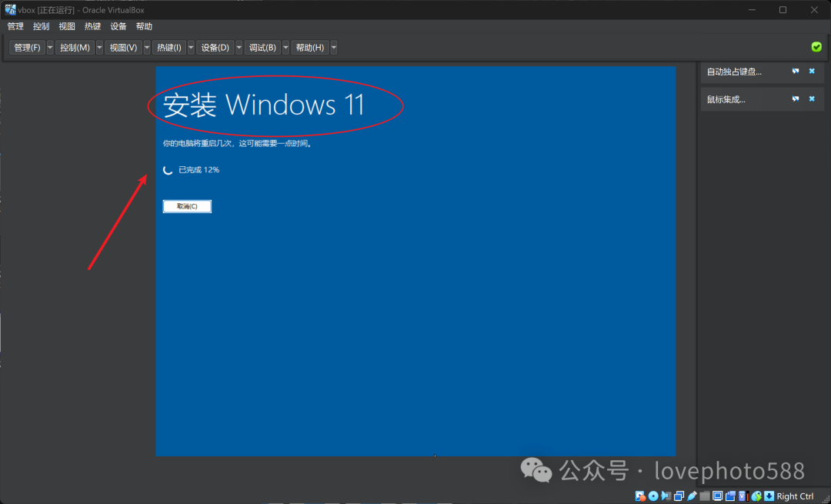The image size is (831, 504).
Task: Maximize the VirtualBox window
Action: coord(783,10)
